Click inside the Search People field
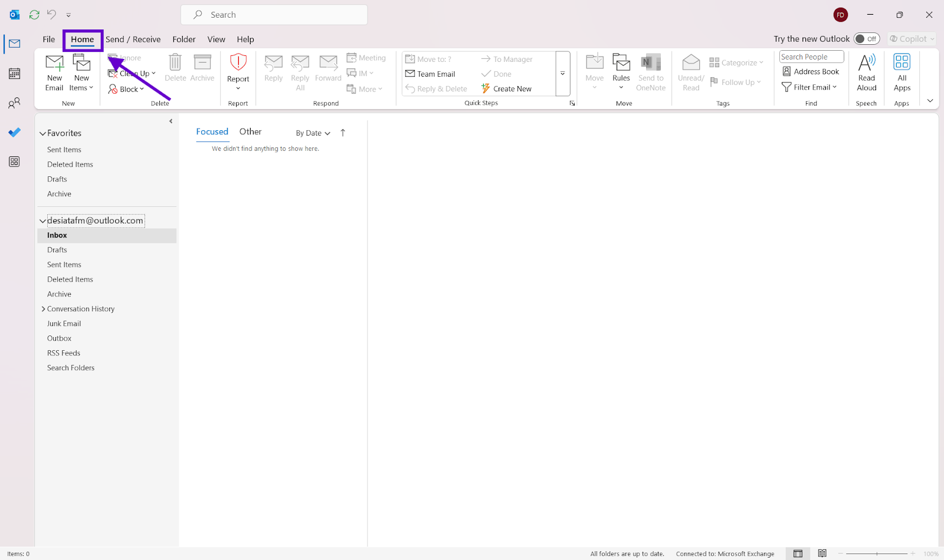 pyautogui.click(x=811, y=56)
